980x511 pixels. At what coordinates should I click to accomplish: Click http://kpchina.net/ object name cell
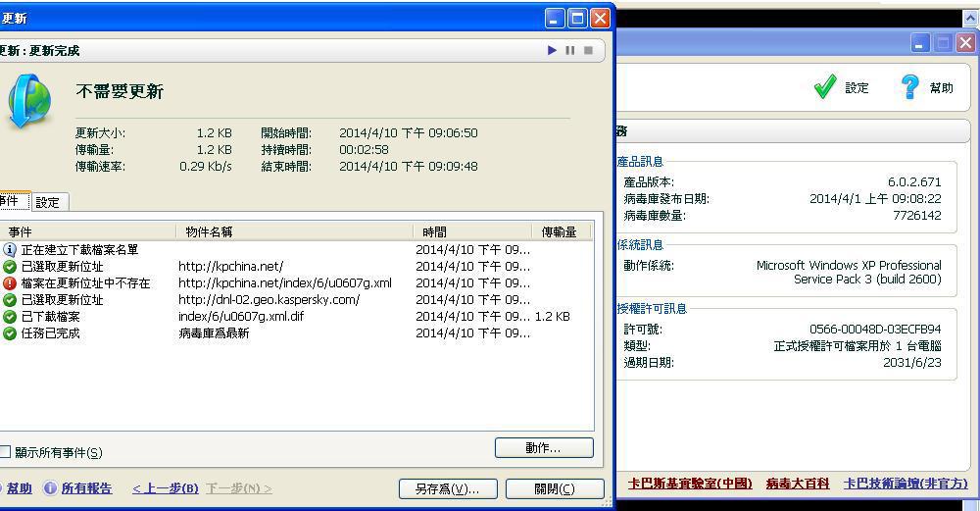coord(230,267)
